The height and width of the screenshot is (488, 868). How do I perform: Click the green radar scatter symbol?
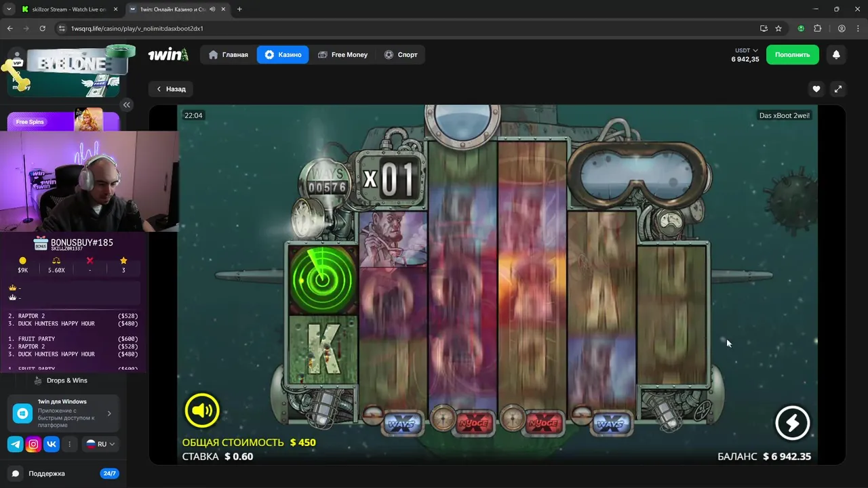(x=323, y=279)
